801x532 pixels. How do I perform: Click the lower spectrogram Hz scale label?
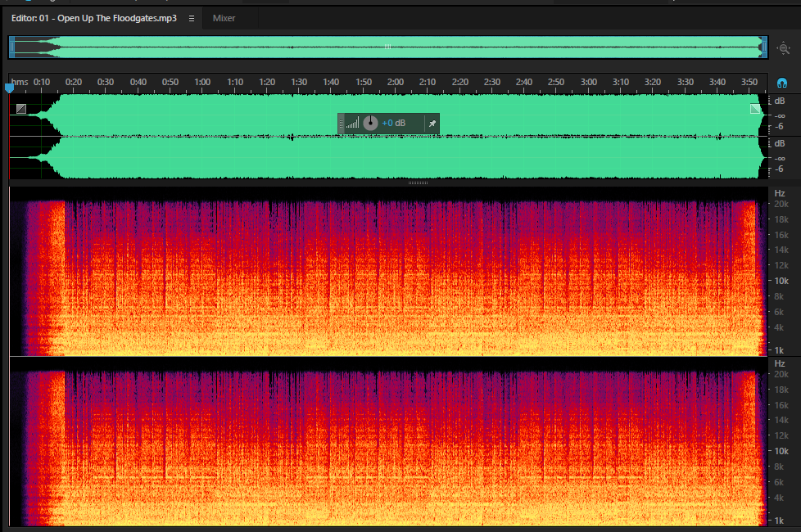780,363
